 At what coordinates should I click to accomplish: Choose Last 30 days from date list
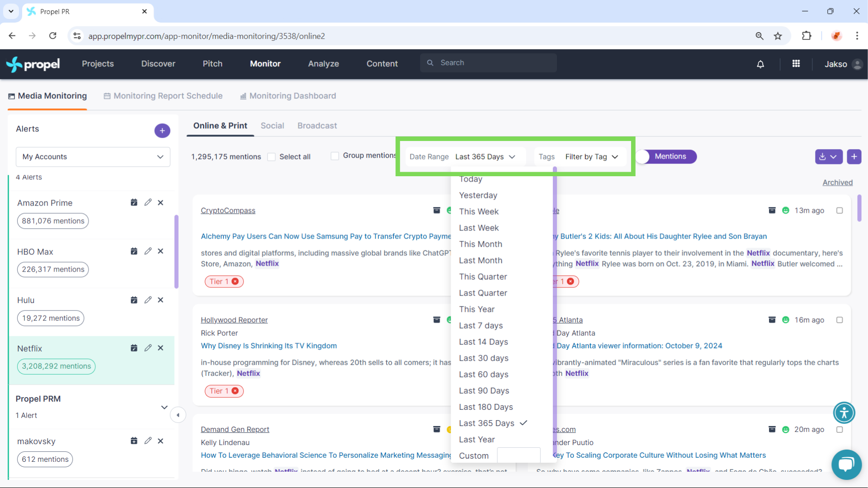(483, 358)
